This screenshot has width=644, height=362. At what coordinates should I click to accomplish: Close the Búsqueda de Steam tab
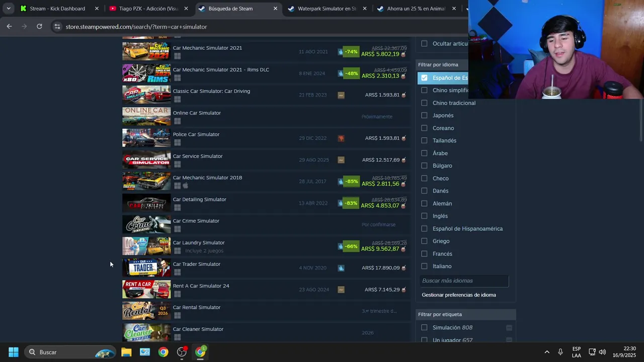point(275,9)
